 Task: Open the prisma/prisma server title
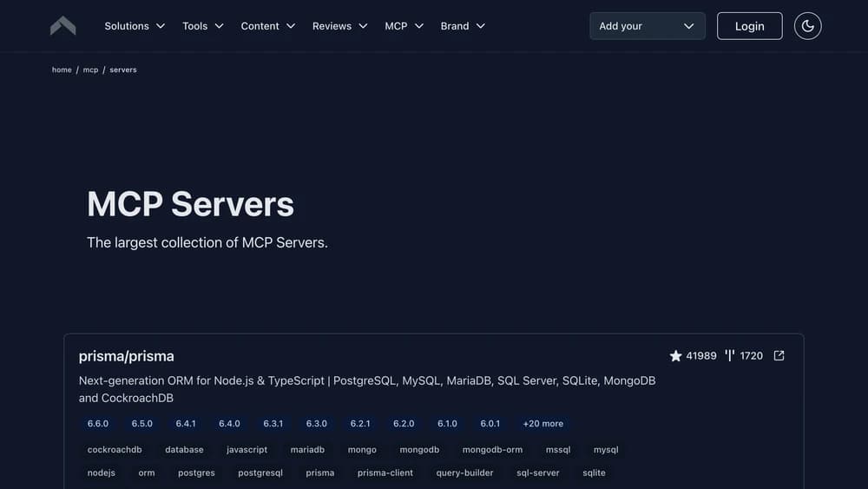coord(126,356)
